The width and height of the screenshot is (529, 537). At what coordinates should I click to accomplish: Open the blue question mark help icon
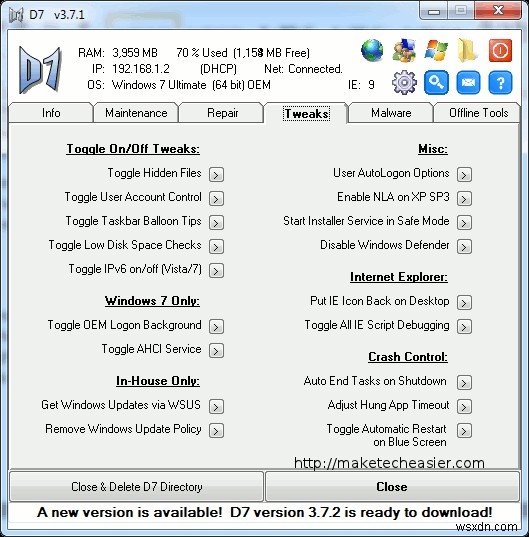(500, 82)
